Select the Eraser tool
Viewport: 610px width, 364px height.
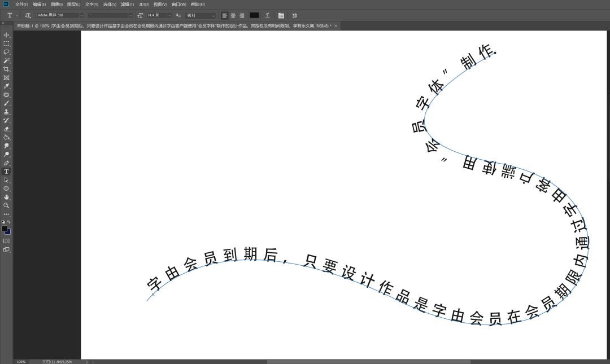click(7, 129)
